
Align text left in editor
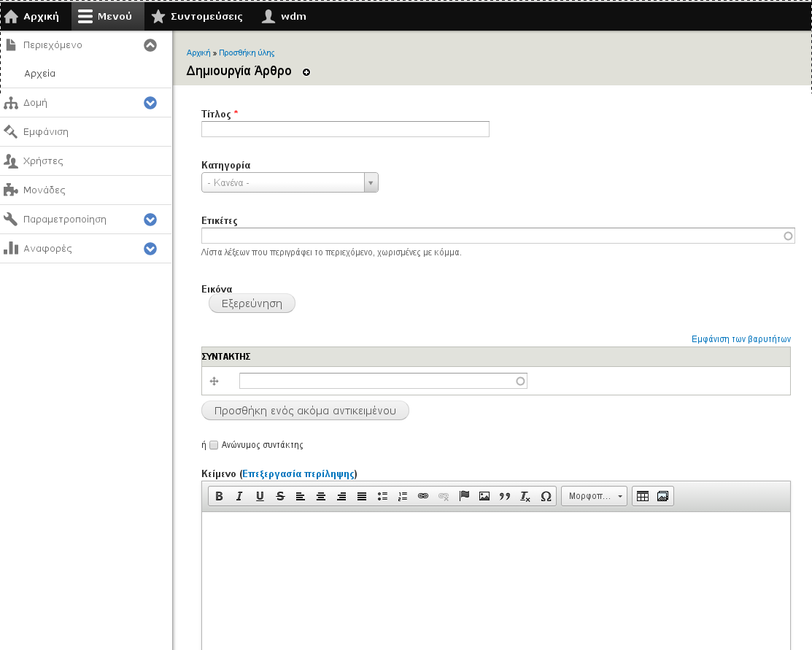point(301,496)
